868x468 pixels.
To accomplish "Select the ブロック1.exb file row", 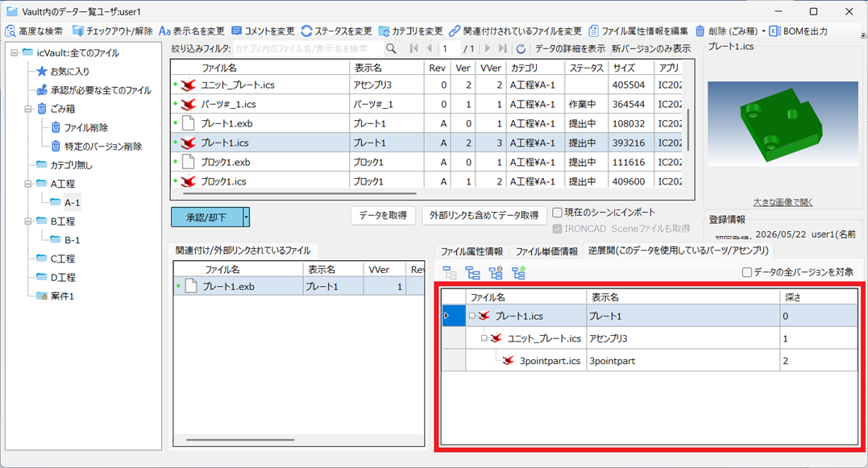I will [426, 162].
